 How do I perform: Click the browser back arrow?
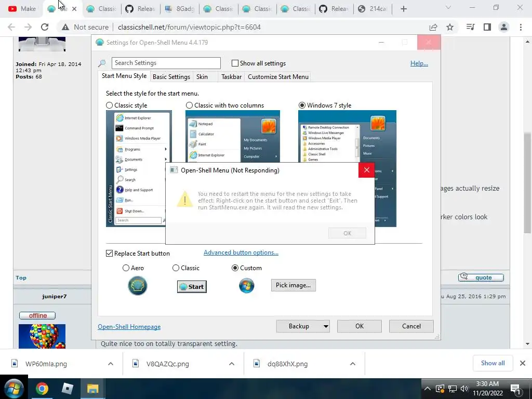click(x=11, y=27)
